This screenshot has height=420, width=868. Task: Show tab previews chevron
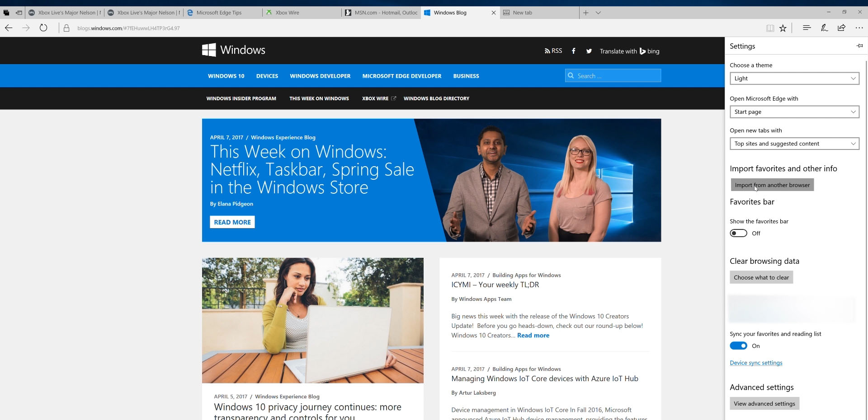tap(598, 13)
